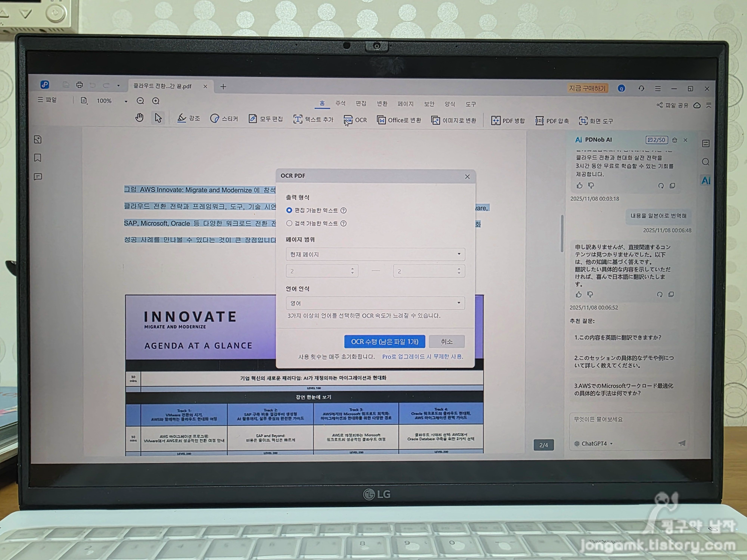Select the arrow cursor tool
Image resolution: width=747 pixels, height=560 pixels.
(158, 118)
